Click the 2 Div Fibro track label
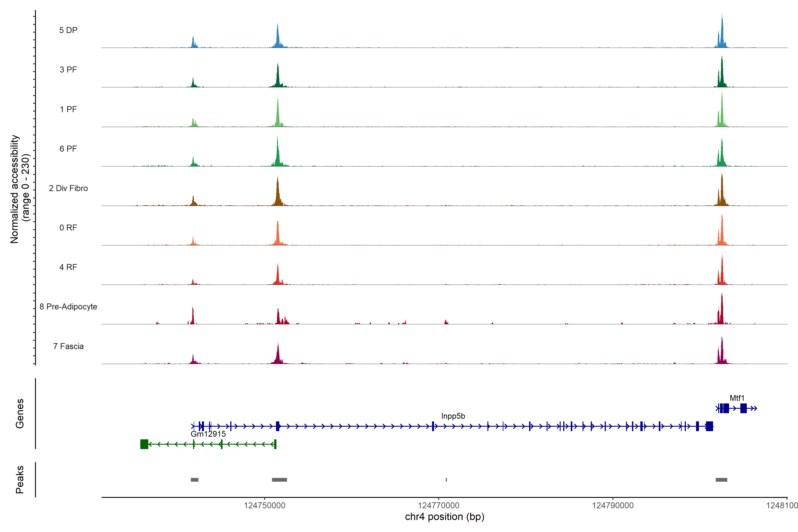Image resolution: width=798 pixels, height=532 pixels. (68, 188)
